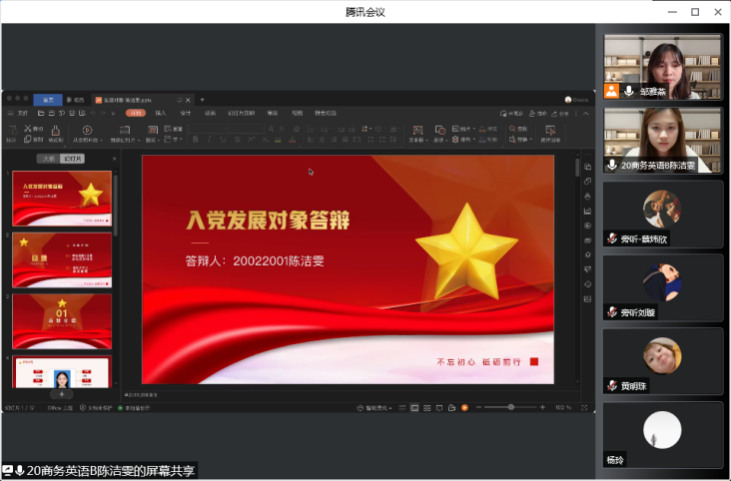Image resolution: width=731 pixels, height=481 pixels.
Task: Switch to slide sorter view icon
Action: (x=425, y=407)
